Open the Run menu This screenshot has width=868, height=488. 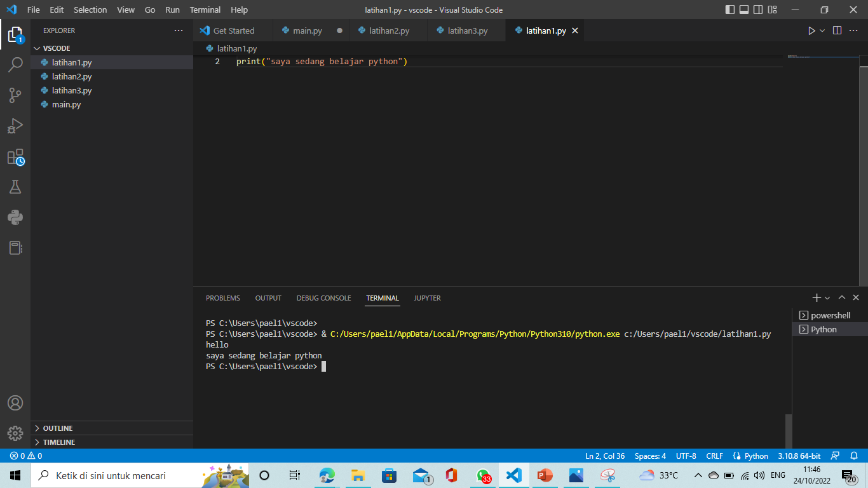pos(172,10)
